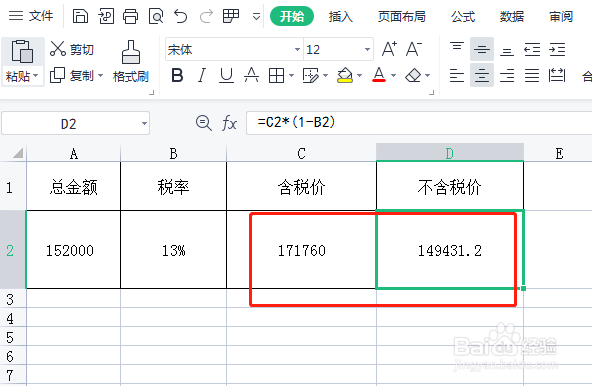Select cell containing 152000

tap(73, 250)
